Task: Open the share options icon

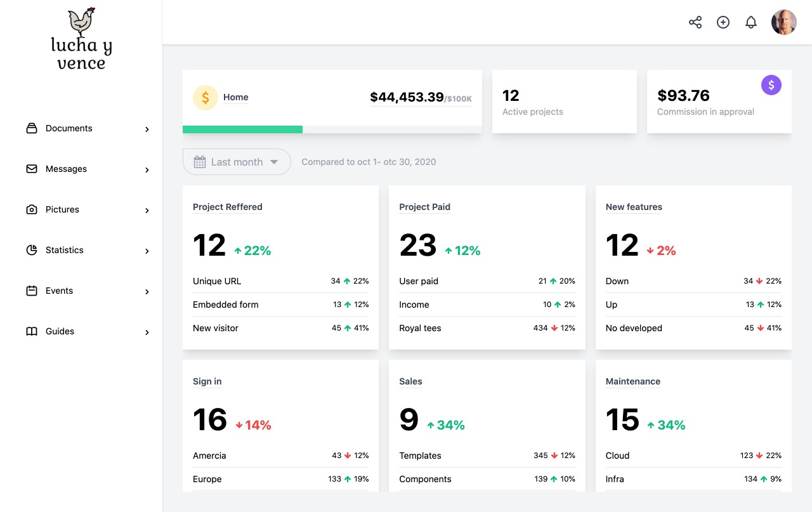Action: click(x=695, y=22)
